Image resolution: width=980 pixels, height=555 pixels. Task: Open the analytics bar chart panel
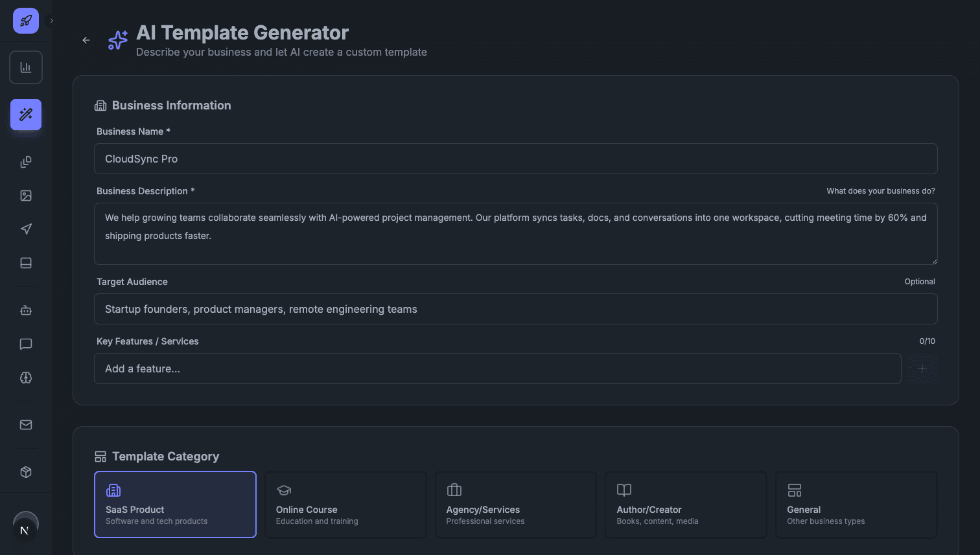pos(26,67)
